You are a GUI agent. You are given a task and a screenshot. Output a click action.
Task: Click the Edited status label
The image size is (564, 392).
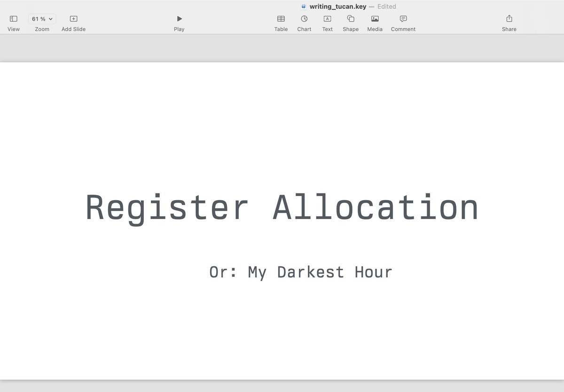[387, 7]
